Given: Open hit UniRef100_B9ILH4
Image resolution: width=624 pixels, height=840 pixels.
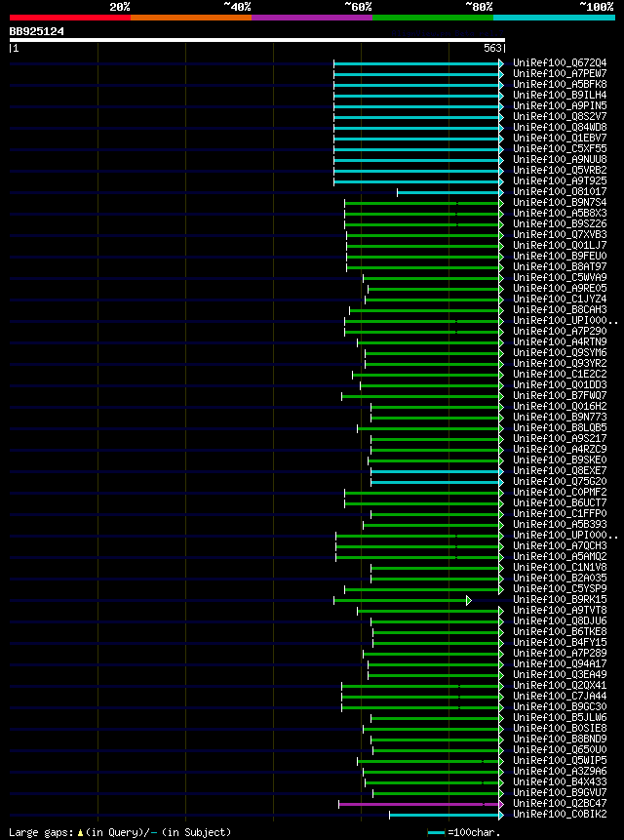Looking at the screenshot, I should coord(560,96).
